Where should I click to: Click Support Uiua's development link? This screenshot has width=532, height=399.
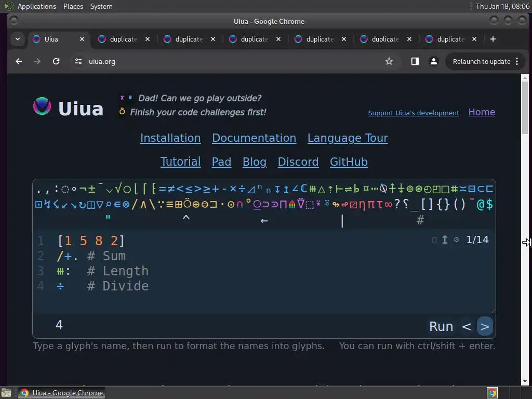[414, 113]
